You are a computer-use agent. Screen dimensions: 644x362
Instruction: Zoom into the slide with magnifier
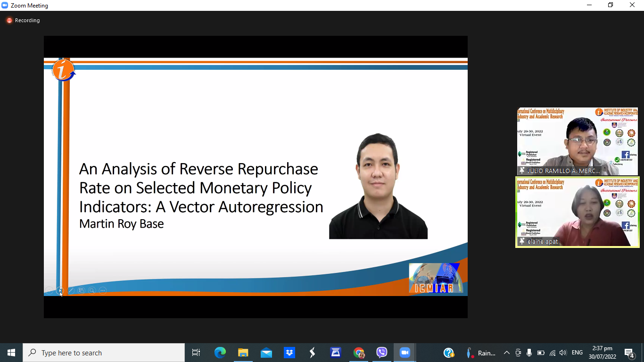click(92, 291)
